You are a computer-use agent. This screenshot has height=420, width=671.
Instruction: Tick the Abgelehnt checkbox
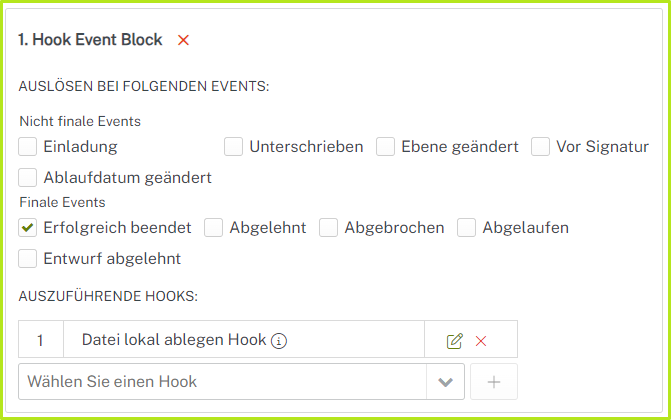[x=214, y=228]
